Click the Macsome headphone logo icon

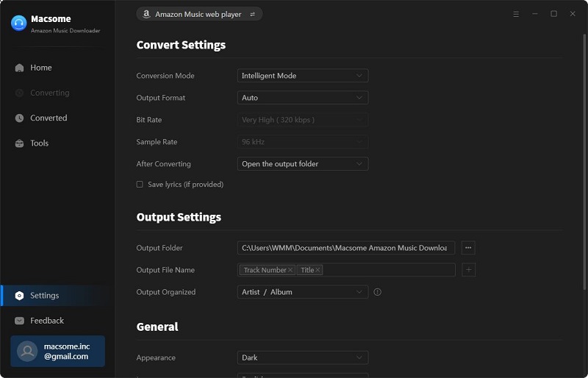point(19,23)
